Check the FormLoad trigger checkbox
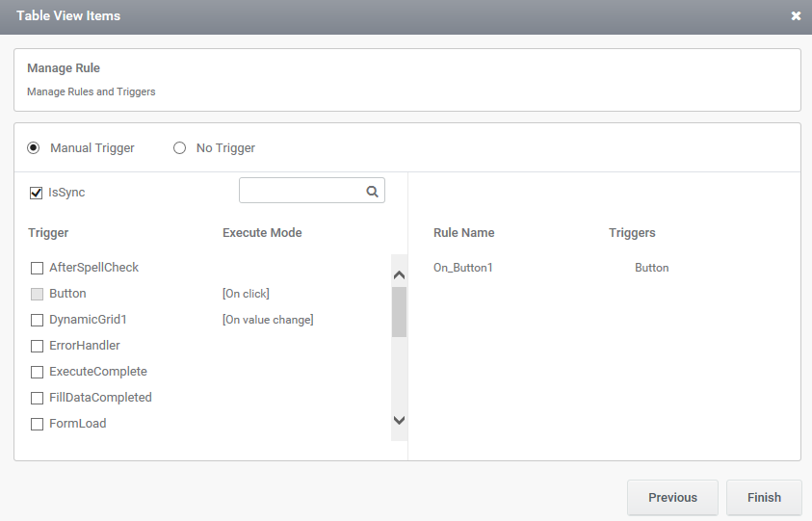The image size is (812, 521). pyautogui.click(x=37, y=424)
